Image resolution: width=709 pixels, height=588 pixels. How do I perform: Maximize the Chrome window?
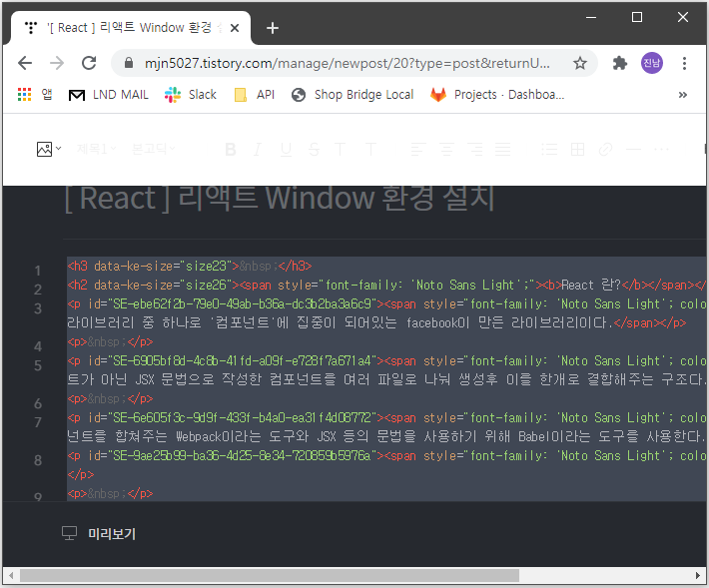(637, 18)
